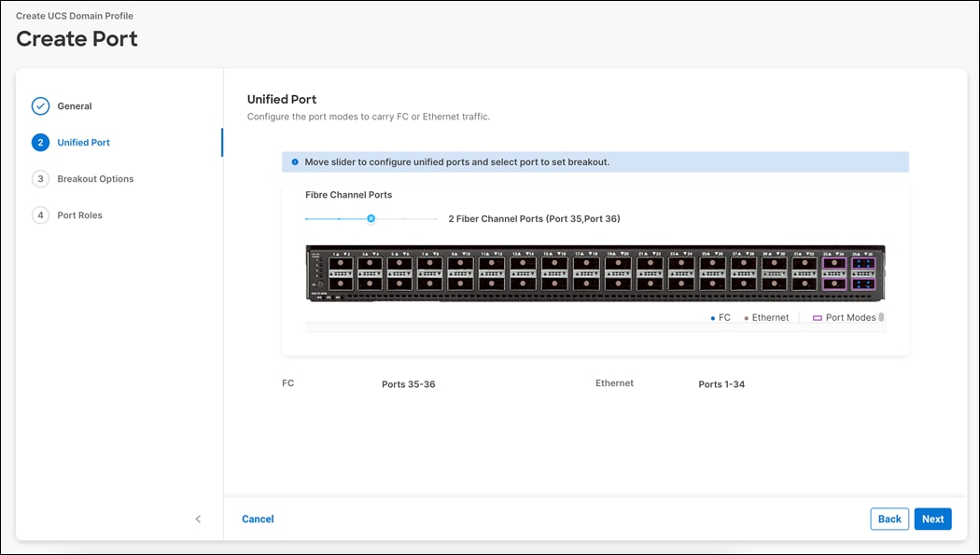Viewport: 980px width, 555px height.
Task: Collapse the wizard sidebar using the chevron
Action: click(198, 519)
